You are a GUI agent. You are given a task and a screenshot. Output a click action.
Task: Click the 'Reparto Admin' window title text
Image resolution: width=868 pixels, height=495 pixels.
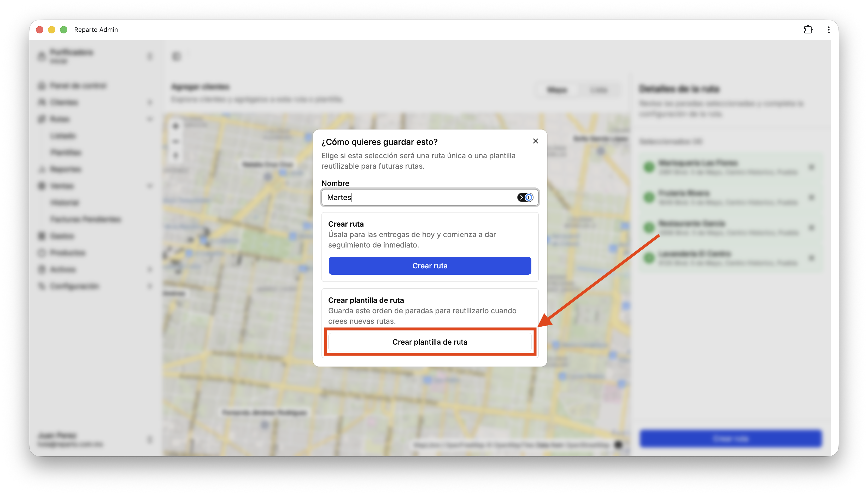click(x=96, y=30)
